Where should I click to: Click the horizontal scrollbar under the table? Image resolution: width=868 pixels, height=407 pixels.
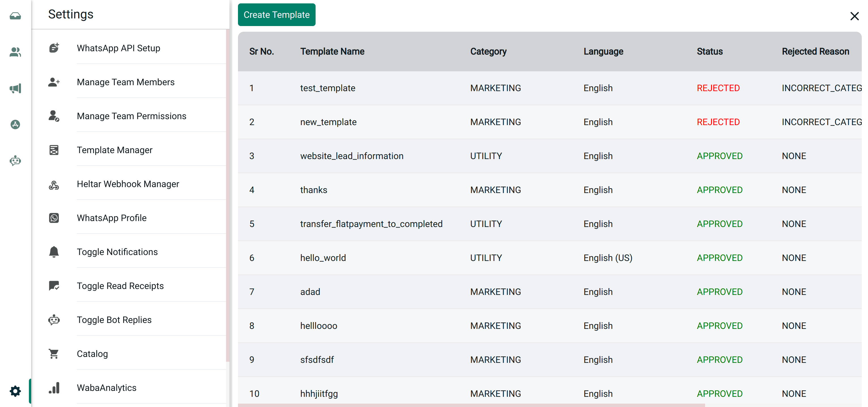click(471, 405)
